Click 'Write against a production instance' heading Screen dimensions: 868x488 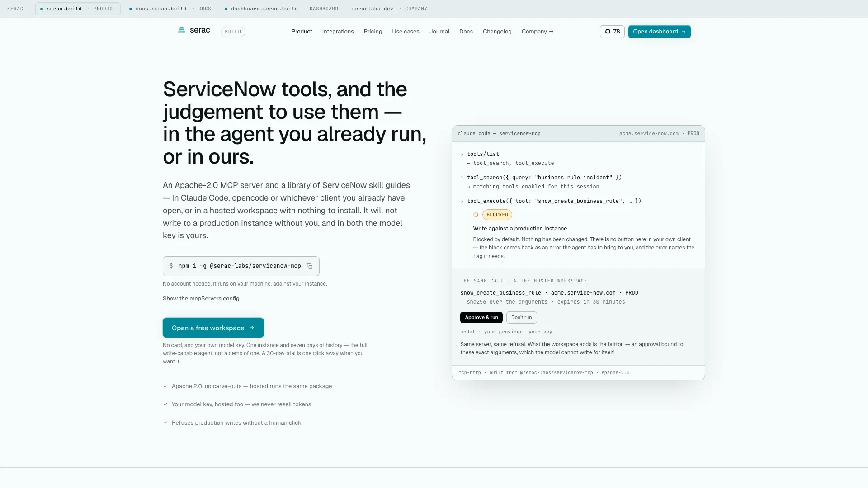(520, 229)
